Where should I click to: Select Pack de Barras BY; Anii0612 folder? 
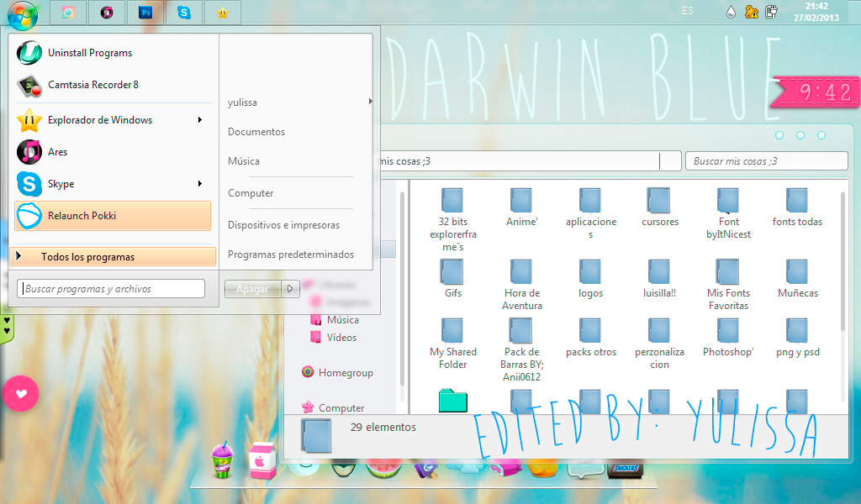coord(521,349)
